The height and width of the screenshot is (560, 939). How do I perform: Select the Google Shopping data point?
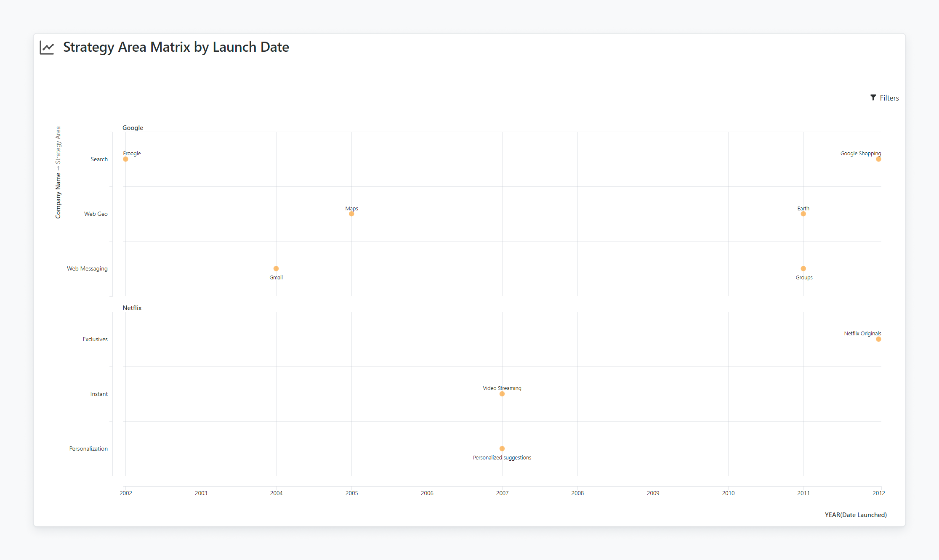878,159
